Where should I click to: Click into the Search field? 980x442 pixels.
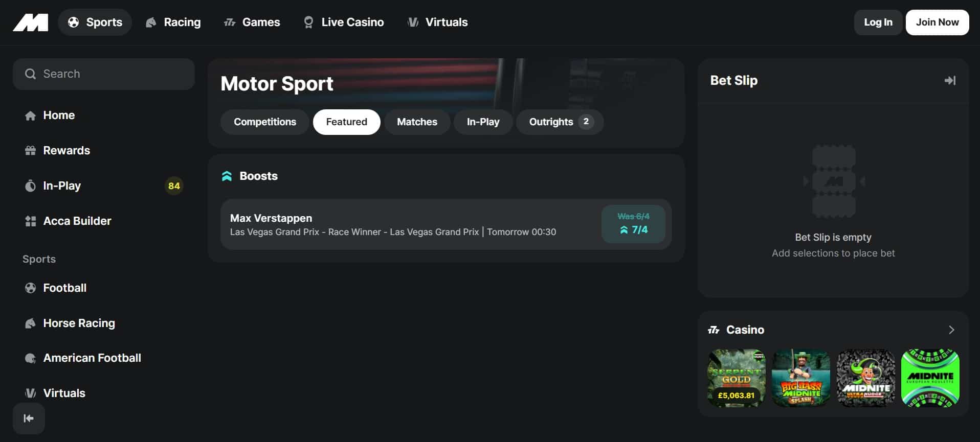point(104,74)
